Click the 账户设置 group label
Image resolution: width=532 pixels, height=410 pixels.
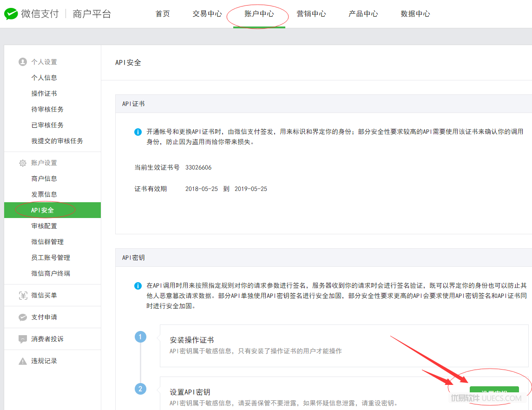coord(44,163)
